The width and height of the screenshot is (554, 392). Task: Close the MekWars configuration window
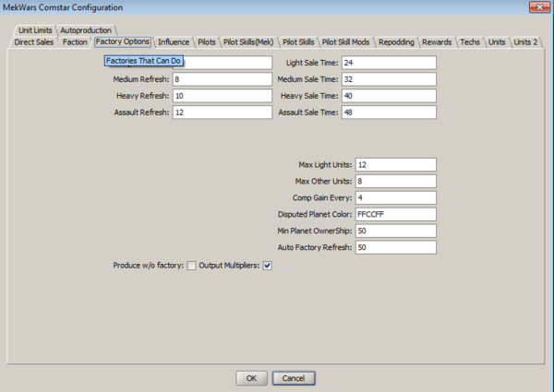click(x=534, y=7)
